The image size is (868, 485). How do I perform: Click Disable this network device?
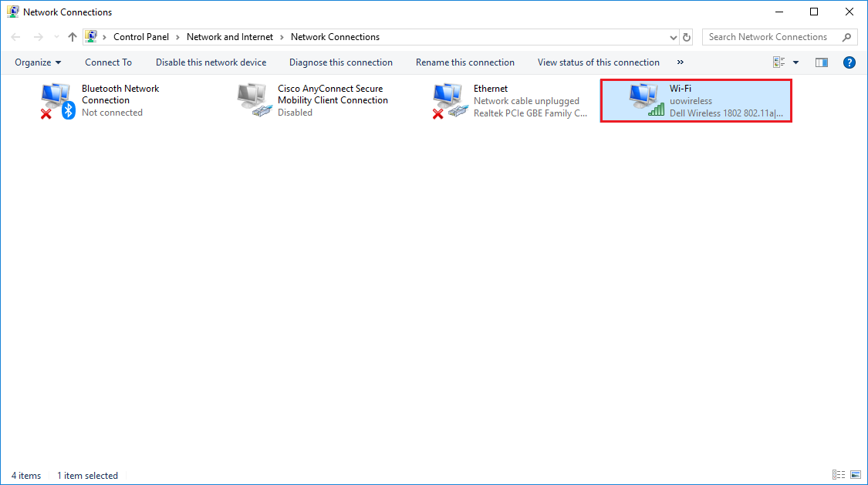click(x=211, y=62)
